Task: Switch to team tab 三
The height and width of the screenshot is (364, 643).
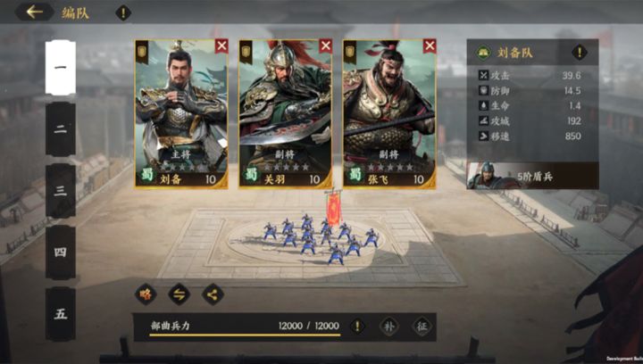Action: point(61,191)
